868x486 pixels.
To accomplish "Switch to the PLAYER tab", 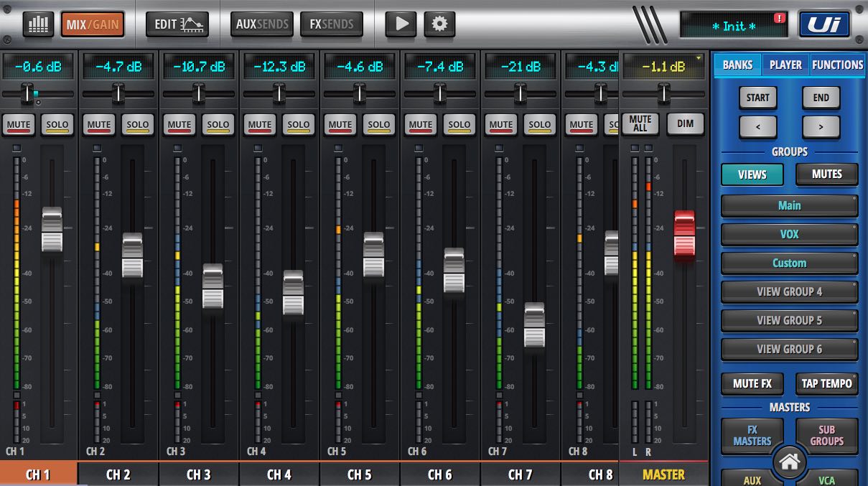I will (x=785, y=65).
